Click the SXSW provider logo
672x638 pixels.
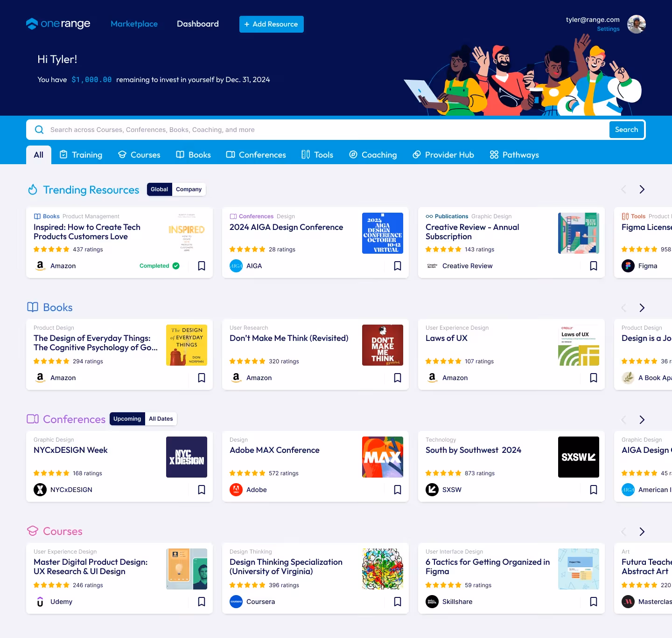coord(432,490)
